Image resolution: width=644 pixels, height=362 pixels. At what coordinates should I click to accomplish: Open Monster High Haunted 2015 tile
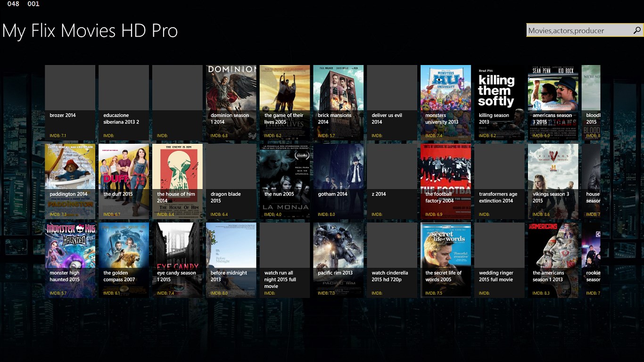pos(70,260)
